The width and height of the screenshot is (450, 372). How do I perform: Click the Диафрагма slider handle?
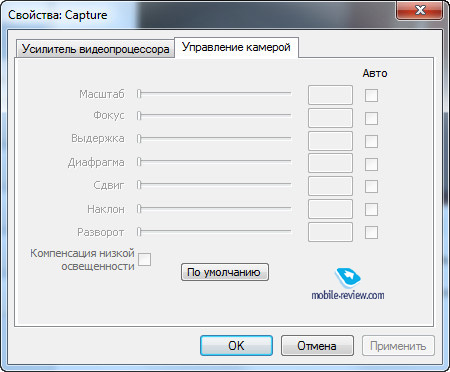(x=139, y=162)
